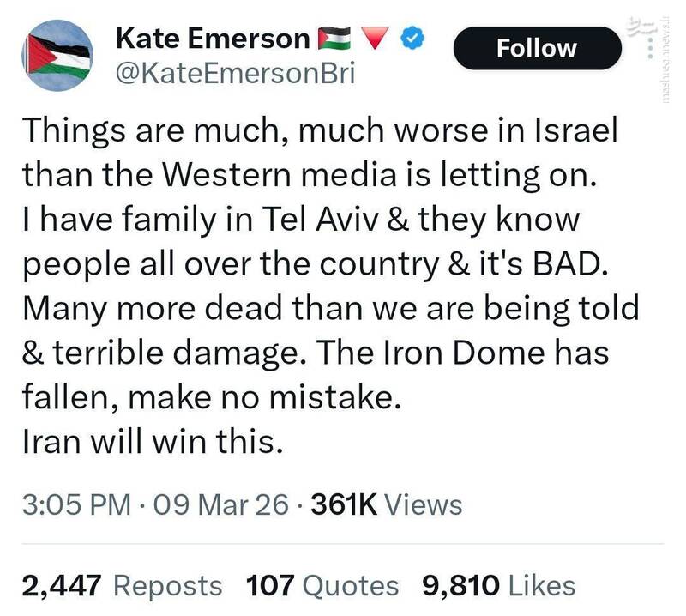Click the Palestinian flag emoji beside name
Image resolution: width=686 pixels, height=616 pixels.
(334, 38)
